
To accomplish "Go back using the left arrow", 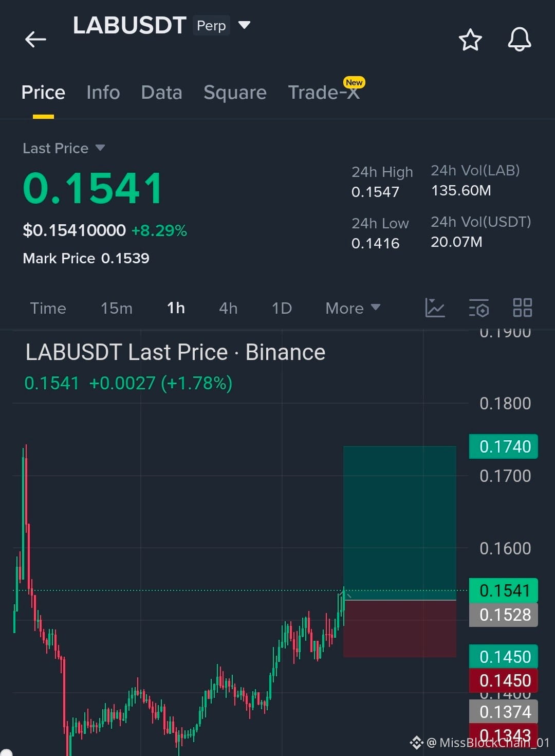I will point(35,39).
